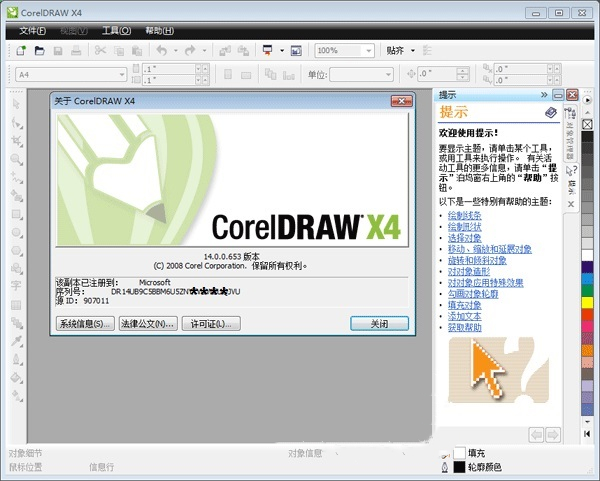Open the 绘制线条 help topic link
This screenshot has width=600, height=481.
(464, 215)
